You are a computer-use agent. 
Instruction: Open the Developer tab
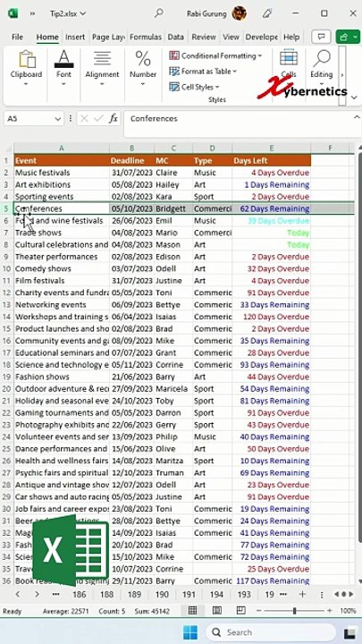pos(261,37)
